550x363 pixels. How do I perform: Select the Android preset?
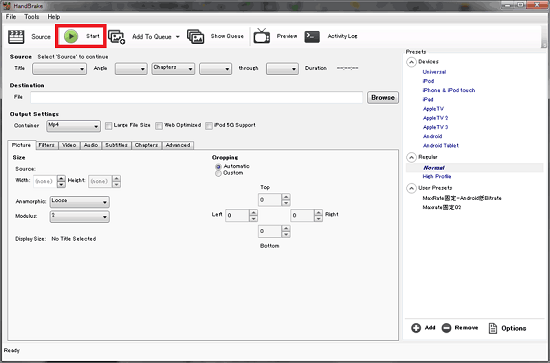pyautogui.click(x=432, y=136)
